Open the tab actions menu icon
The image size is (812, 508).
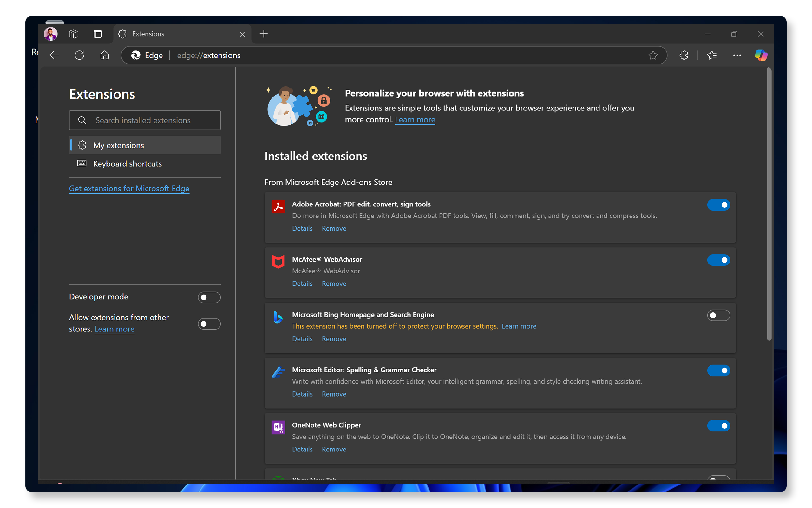pos(98,34)
